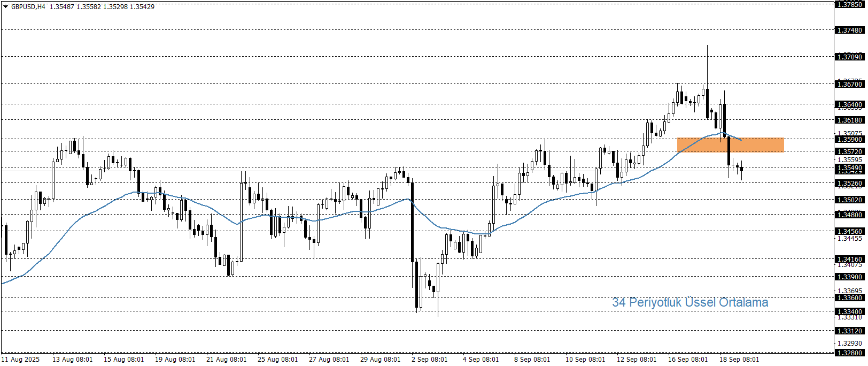Screen dimensions: 868x366
Task: Click the '2 Sep 08:01' time label
Action: click(429, 360)
